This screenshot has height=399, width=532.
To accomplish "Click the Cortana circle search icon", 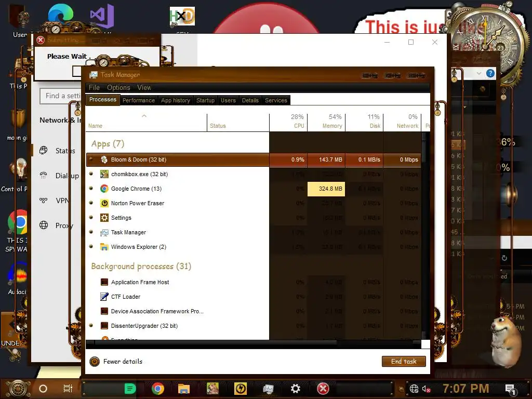I will pos(43,389).
